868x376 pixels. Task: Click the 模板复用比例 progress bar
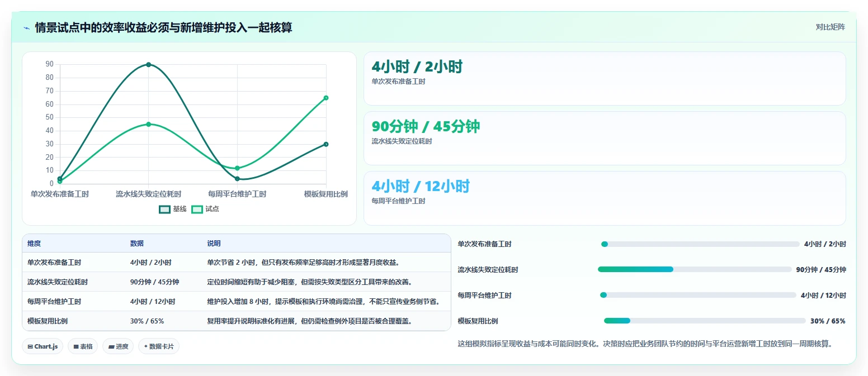(705, 321)
